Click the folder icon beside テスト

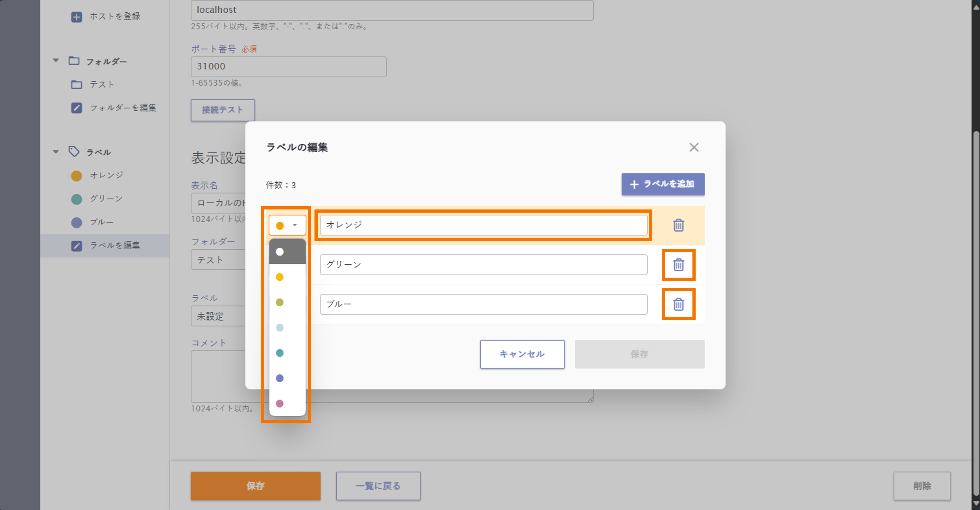(76, 84)
